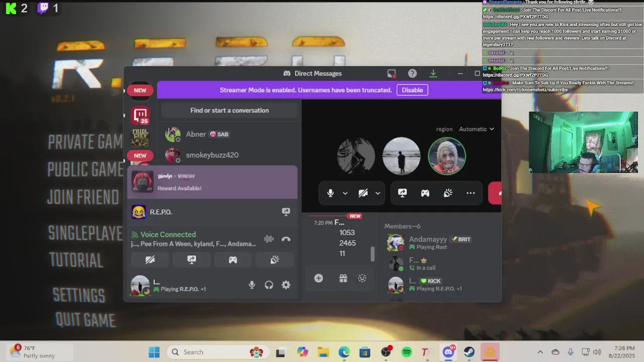Disconnect using the red call button
Image resolution: width=644 pixels, height=362 pixels.
pyautogui.click(x=495, y=193)
